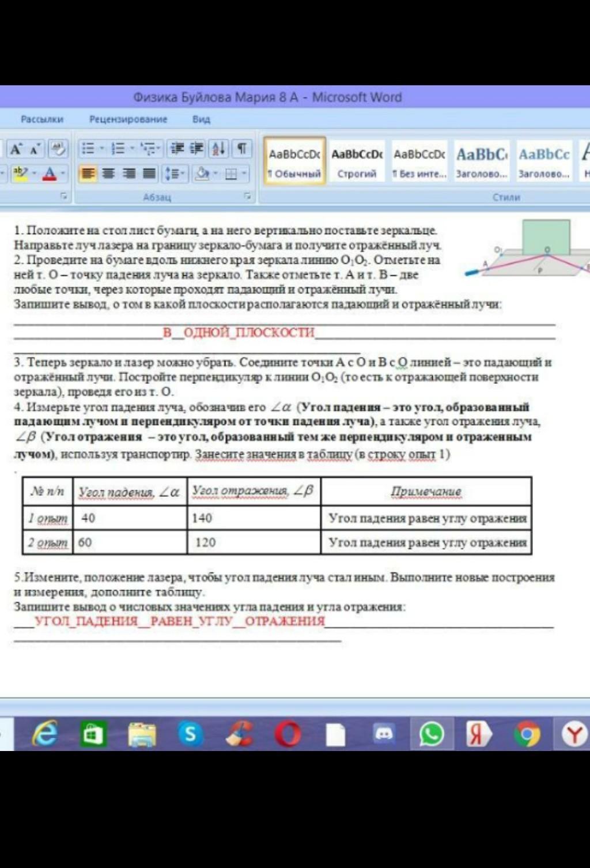Click the Clear Formatting eraser icon
Image resolution: width=590 pixels, height=868 pixels.
57,149
